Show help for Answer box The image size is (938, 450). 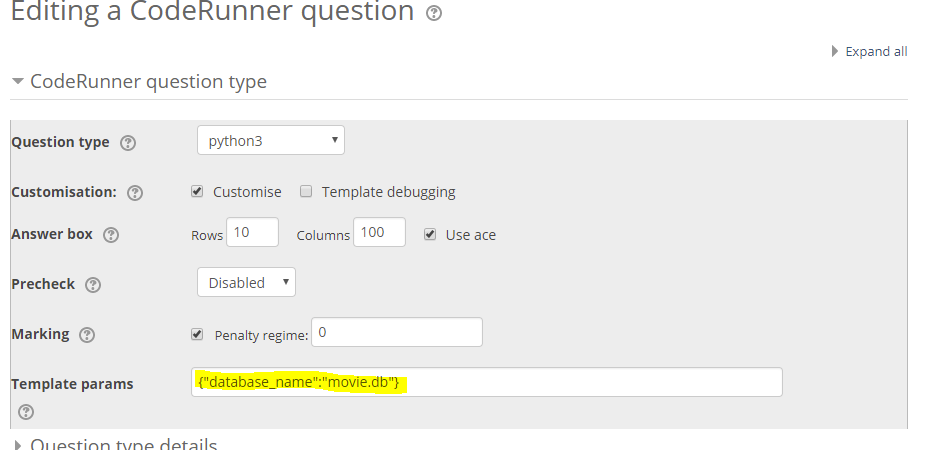click(111, 235)
